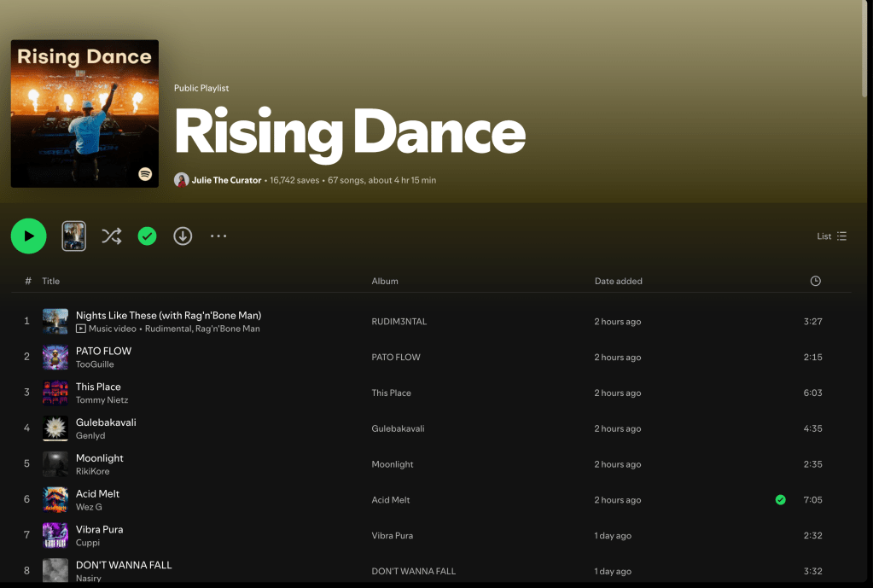The image size is (873, 588).
Task: Click the 6:03 duration of This Place
Action: [812, 393]
